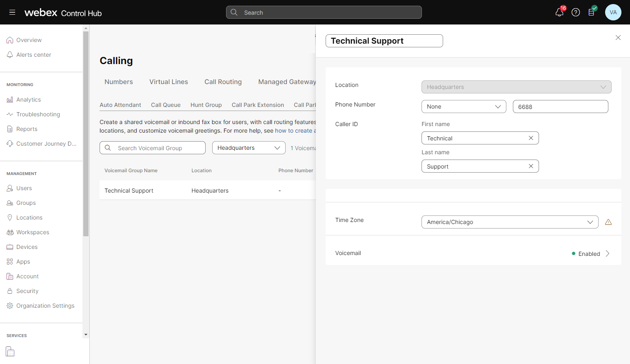Viewport: 630px width, 364px height.
Task: Click the Locations pin icon
Action: click(10, 218)
